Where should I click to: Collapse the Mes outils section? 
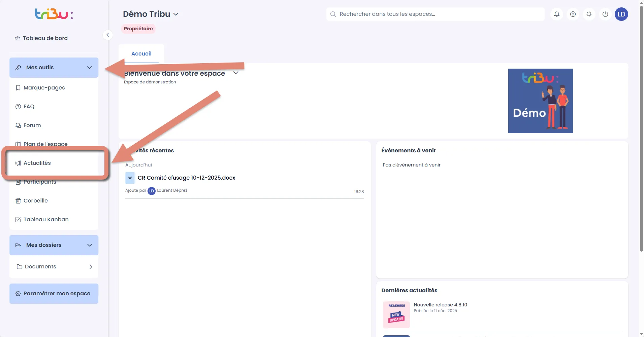click(54, 68)
